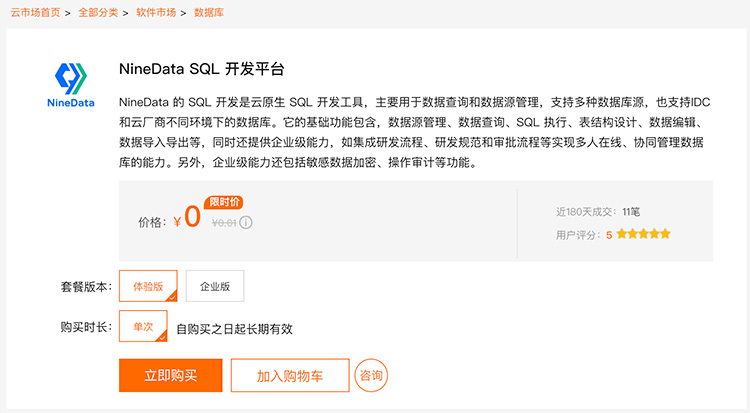Select the 企业版 package option

(x=215, y=286)
